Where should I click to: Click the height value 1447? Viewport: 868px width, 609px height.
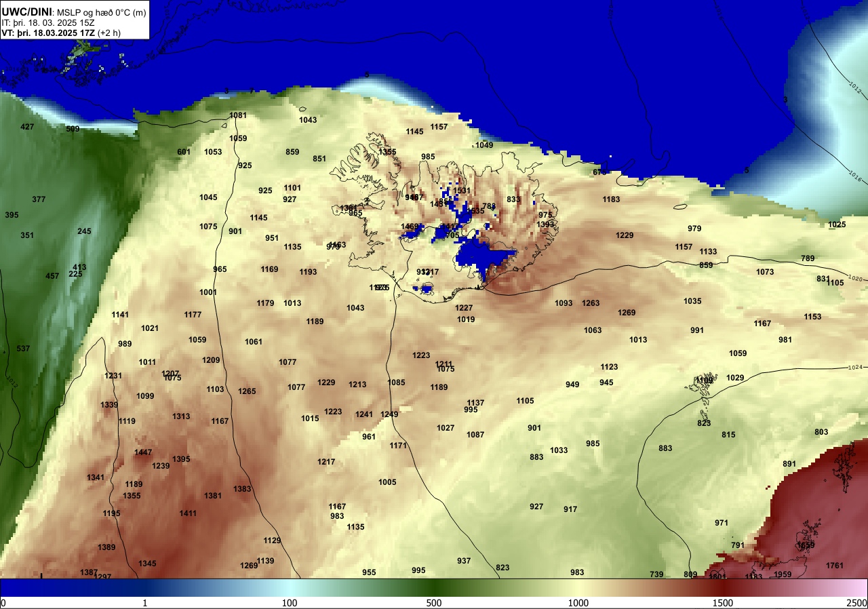[143, 452]
